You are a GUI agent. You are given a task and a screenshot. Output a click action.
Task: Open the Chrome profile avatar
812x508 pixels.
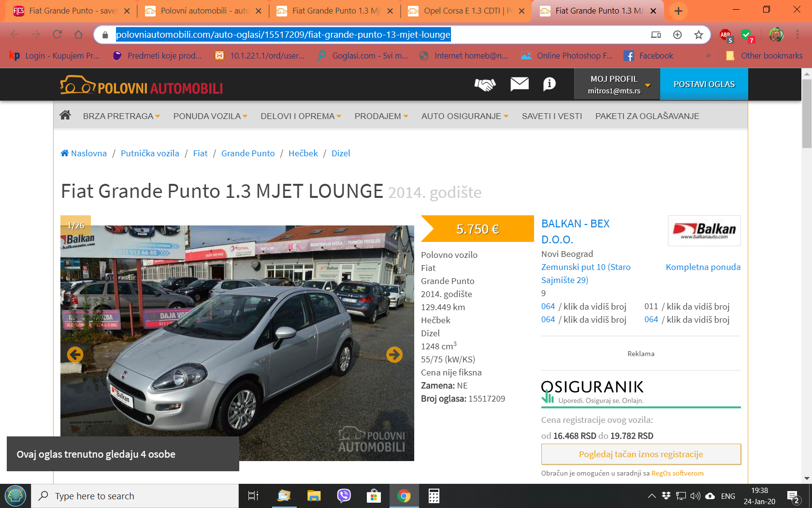[776, 34]
